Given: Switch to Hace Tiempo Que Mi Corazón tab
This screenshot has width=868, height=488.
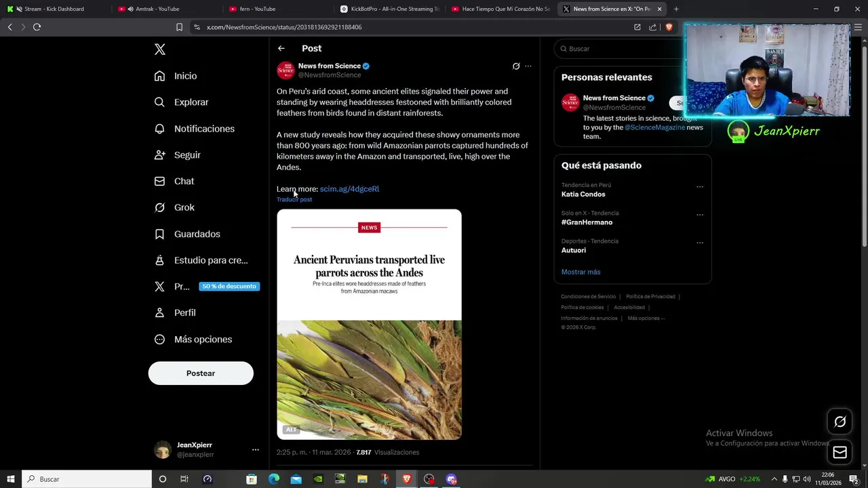Looking at the screenshot, I should pyautogui.click(x=500, y=9).
